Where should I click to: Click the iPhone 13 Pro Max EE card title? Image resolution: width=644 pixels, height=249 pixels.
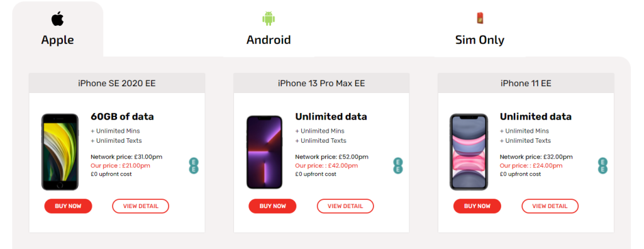point(321,84)
